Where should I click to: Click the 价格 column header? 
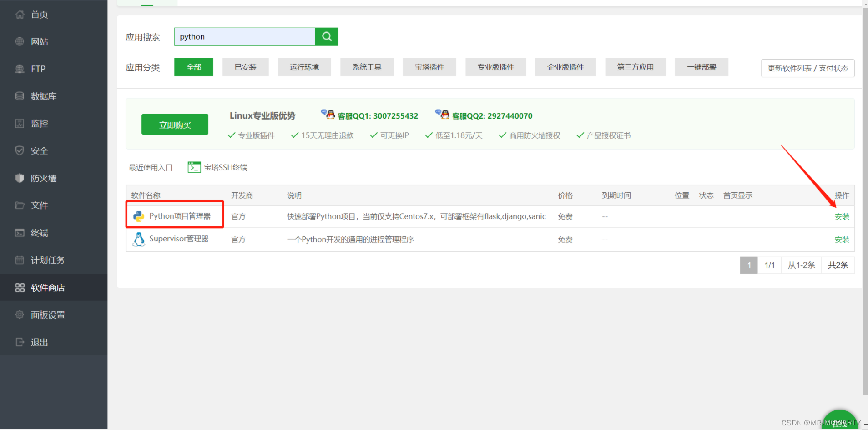565,195
